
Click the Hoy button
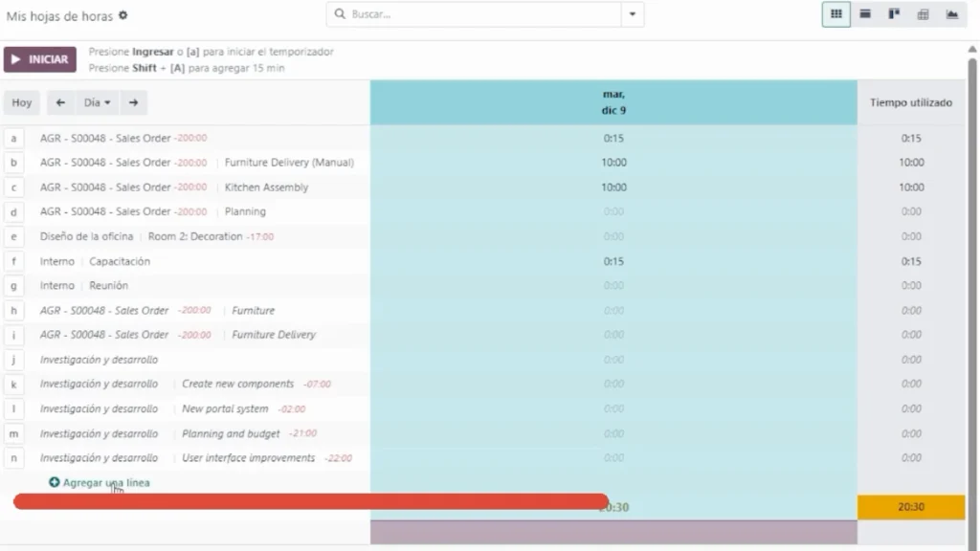coord(22,102)
